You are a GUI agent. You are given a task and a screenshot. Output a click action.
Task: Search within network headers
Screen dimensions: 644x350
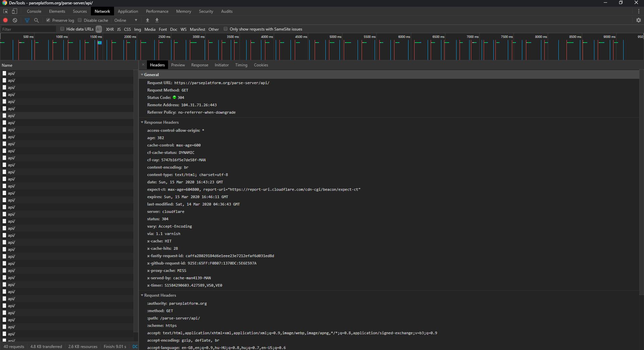[x=37, y=20]
